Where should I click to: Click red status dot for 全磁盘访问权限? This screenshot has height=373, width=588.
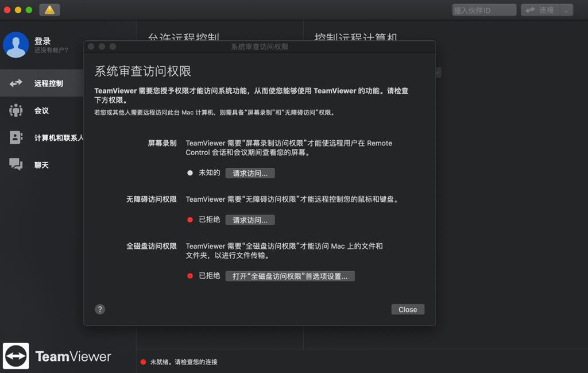point(189,276)
